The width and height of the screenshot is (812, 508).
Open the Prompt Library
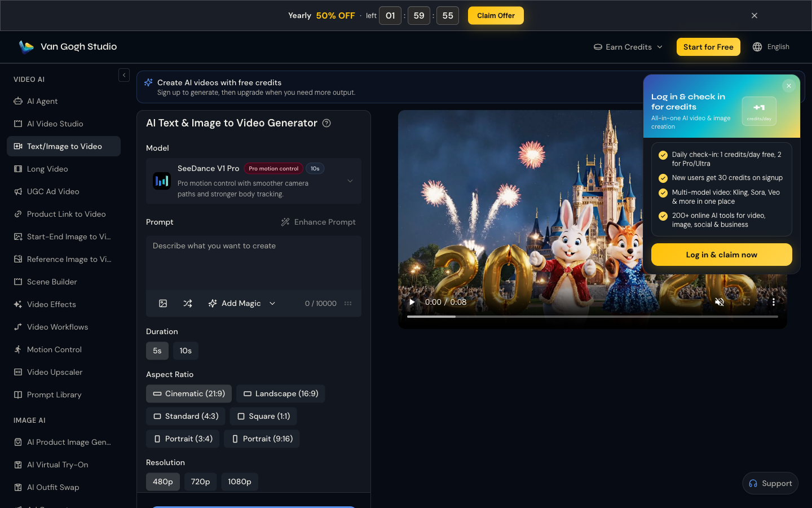click(64, 395)
